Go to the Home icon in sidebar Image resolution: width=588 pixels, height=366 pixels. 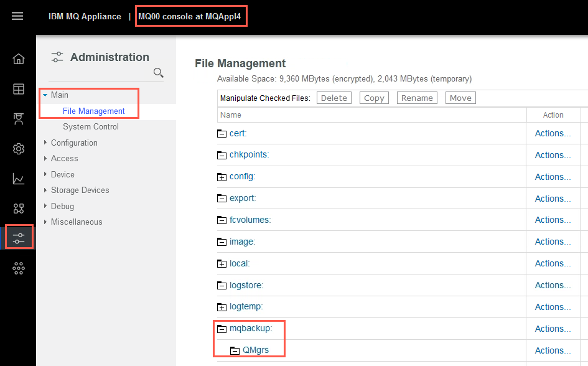point(19,59)
